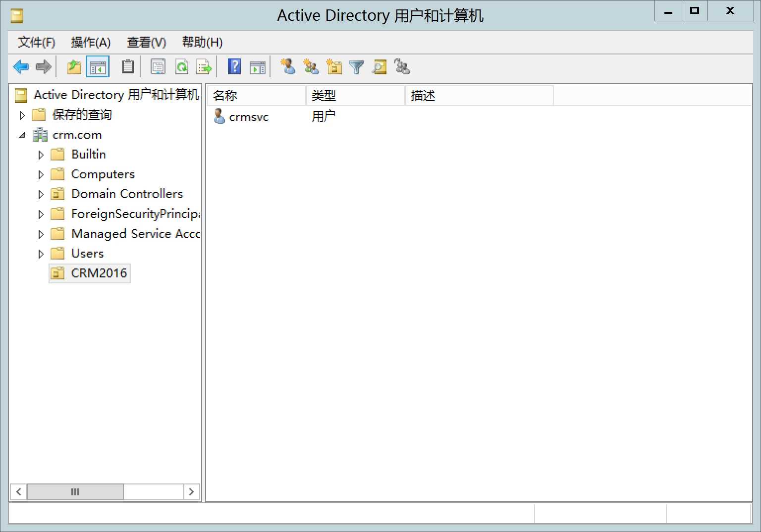Expand the ForeignSecurityPrincipals node
The width and height of the screenshot is (761, 532).
[x=41, y=214]
